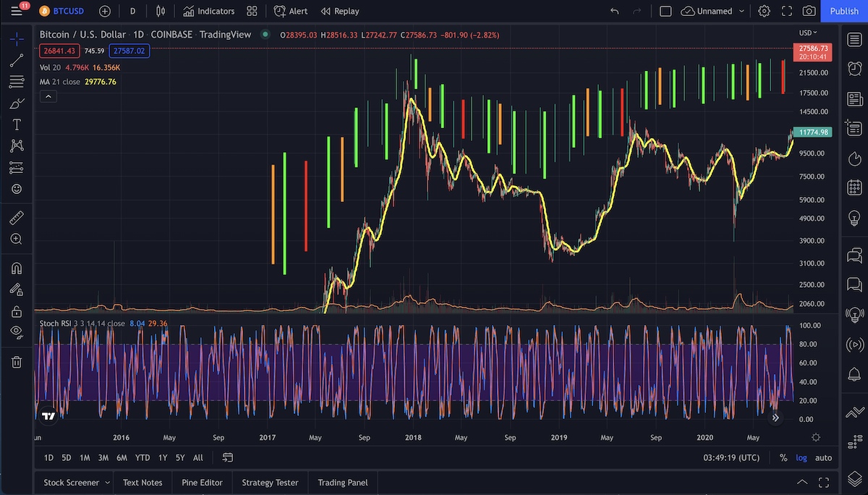Select the 6M date range

pos(122,457)
